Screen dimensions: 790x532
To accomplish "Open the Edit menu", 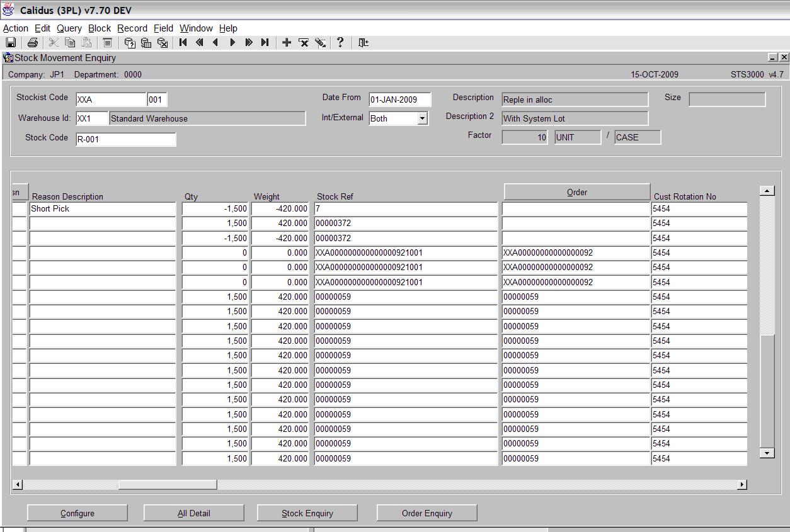I will point(42,28).
